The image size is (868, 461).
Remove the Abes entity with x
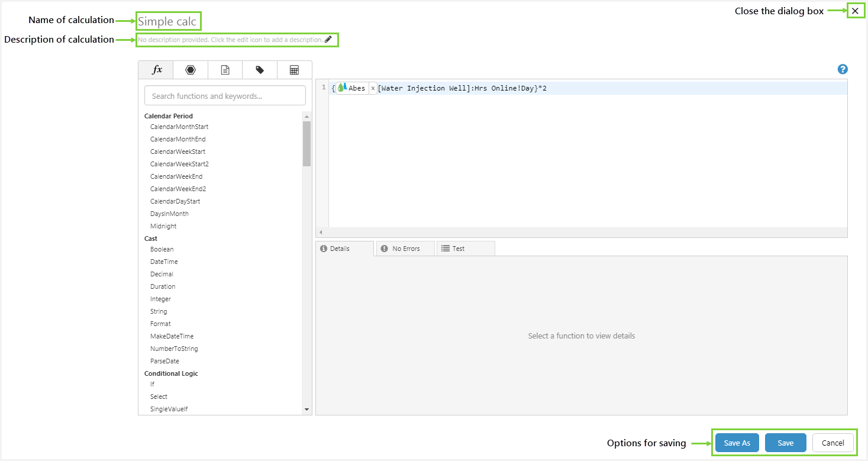coord(372,88)
